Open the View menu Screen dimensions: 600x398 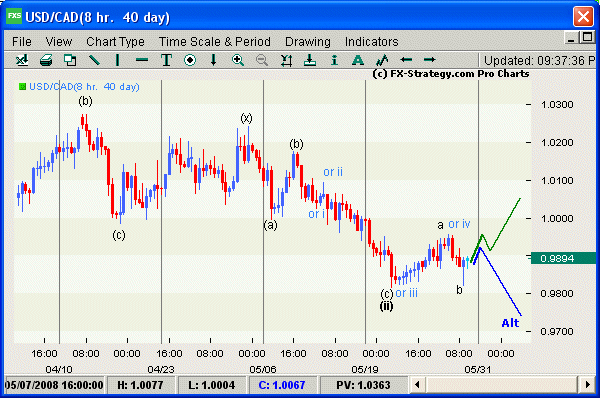[x=59, y=41]
